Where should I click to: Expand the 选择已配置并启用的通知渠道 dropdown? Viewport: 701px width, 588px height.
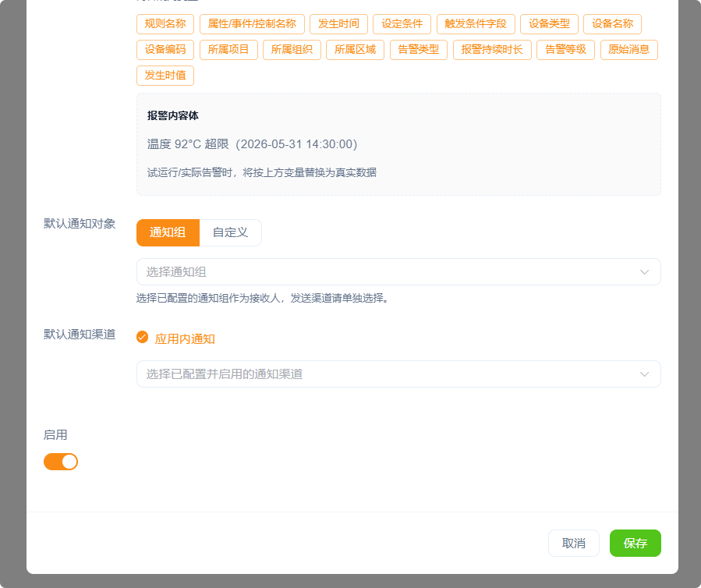point(398,374)
